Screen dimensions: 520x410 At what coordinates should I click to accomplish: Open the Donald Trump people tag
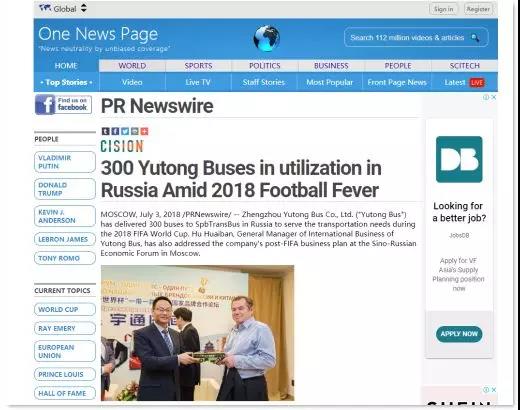(65, 189)
